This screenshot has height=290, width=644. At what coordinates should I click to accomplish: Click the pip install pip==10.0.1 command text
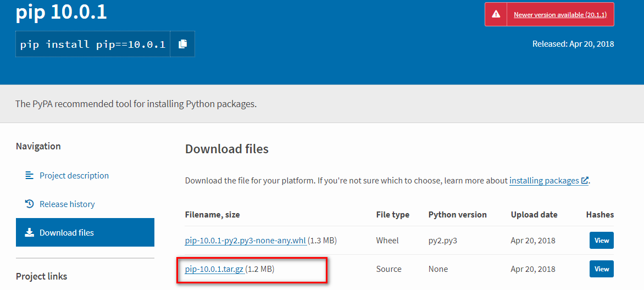pyautogui.click(x=93, y=44)
